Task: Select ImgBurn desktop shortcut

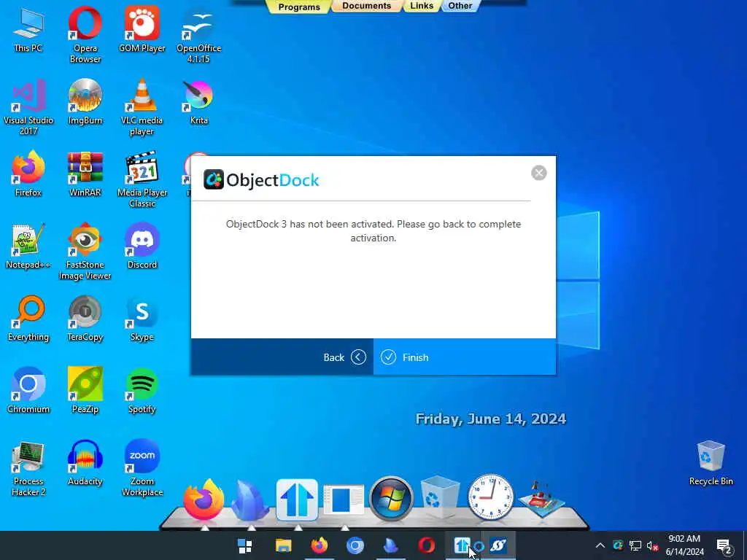Action: coord(85,102)
